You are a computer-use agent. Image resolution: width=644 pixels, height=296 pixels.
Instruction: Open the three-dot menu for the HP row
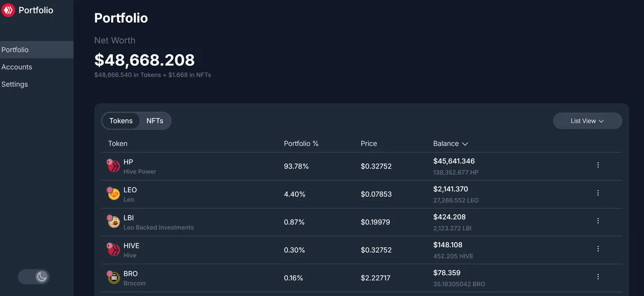point(598,165)
